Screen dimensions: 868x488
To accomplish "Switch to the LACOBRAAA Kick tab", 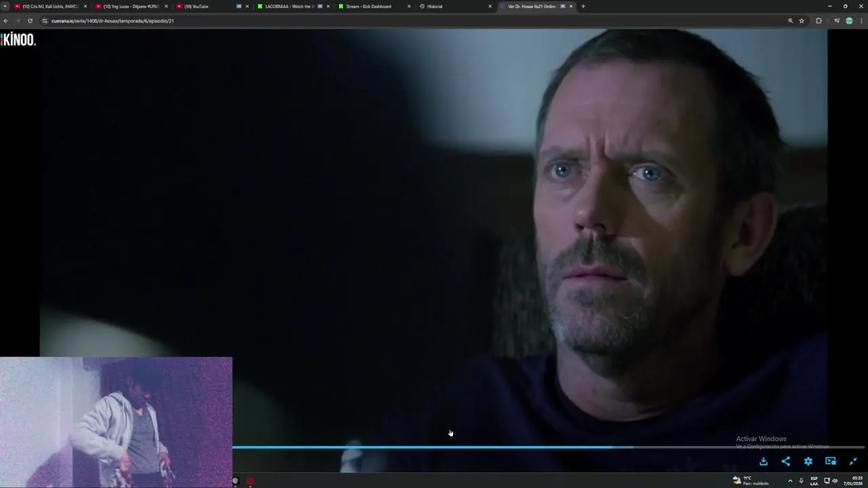I will coord(294,6).
